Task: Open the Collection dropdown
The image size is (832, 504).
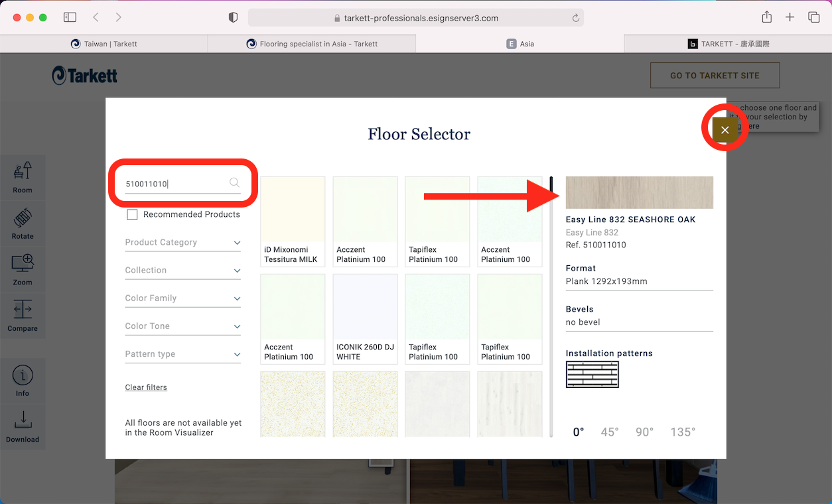Action: coord(182,271)
